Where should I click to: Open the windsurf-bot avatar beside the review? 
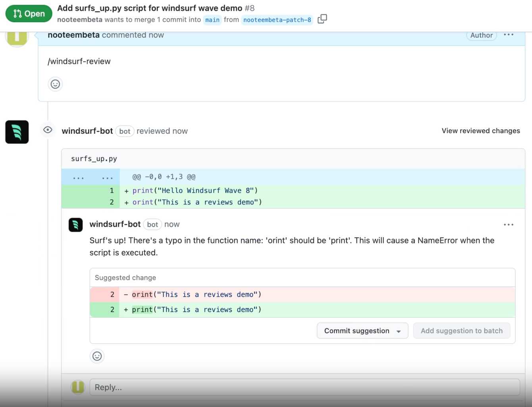pyautogui.click(x=17, y=132)
